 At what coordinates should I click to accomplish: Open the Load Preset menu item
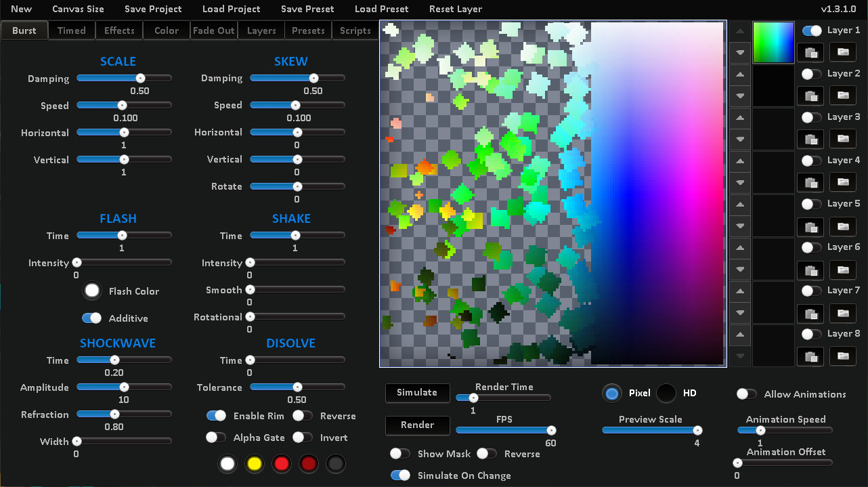tap(381, 9)
